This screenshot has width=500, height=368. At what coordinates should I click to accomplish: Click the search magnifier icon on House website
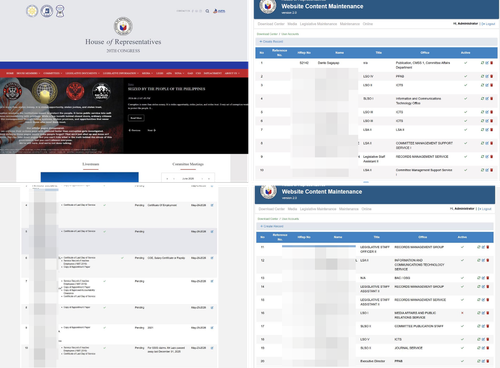(x=207, y=11)
